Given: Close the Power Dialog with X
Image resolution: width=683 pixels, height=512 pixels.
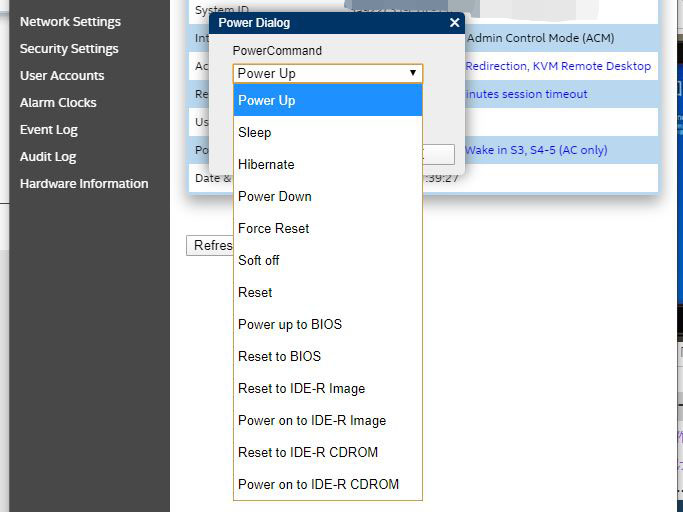Looking at the screenshot, I should [454, 23].
